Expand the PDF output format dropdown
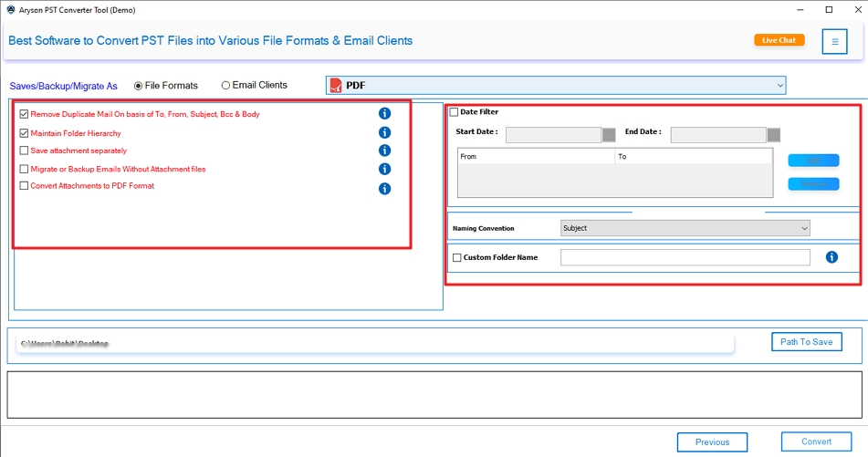Image resolution: width=868 pixels, height=457 pixels. (556, 85)
